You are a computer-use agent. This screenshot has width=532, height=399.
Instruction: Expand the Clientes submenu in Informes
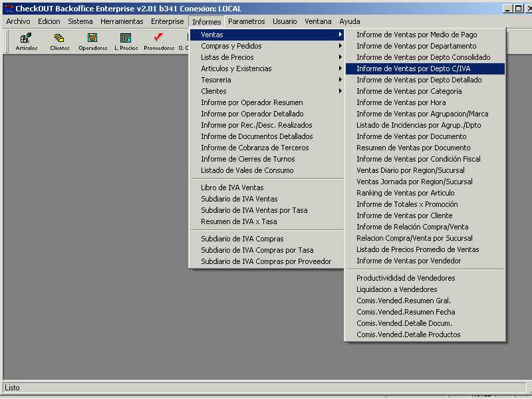click(267, 91)
